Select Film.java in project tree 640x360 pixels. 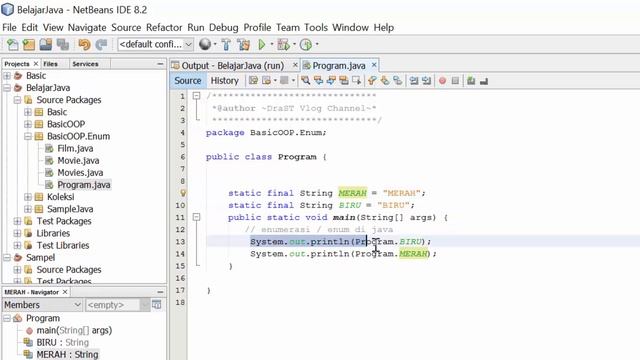coord(75,149)
